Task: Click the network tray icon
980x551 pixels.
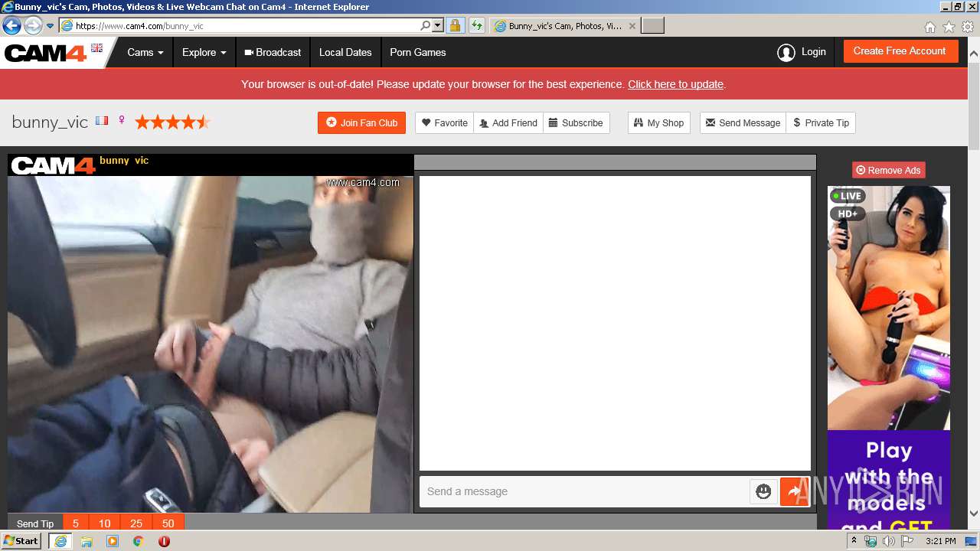Action: [871, 541]
